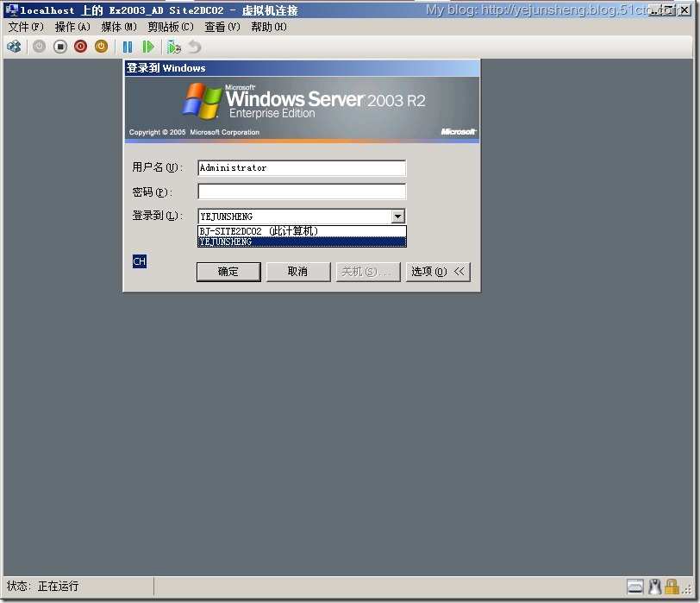700x603 pixels.
Task: Open the 媒体 menu
Action: point(119,27)
